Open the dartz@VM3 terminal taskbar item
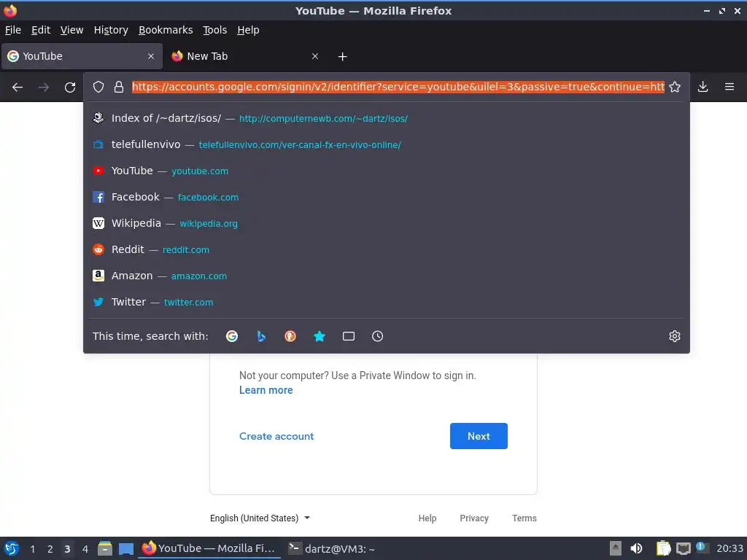 332,548
